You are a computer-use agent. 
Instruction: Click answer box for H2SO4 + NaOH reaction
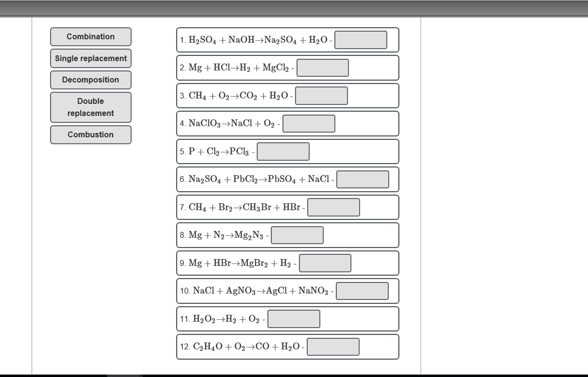360,40
